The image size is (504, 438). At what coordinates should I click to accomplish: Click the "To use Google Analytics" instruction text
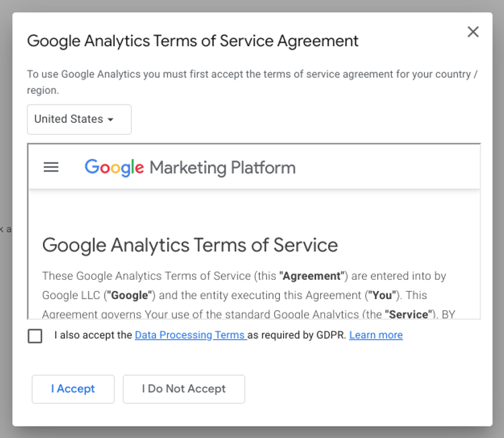coord(252,82)
